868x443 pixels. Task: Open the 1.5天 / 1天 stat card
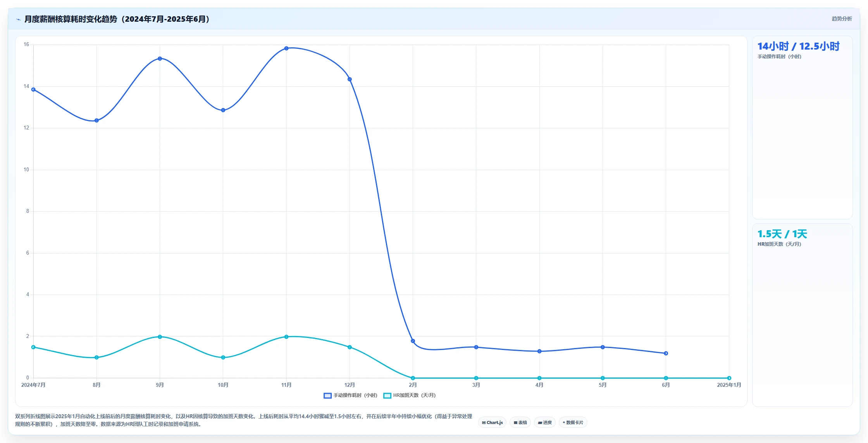tap(802, 315)
